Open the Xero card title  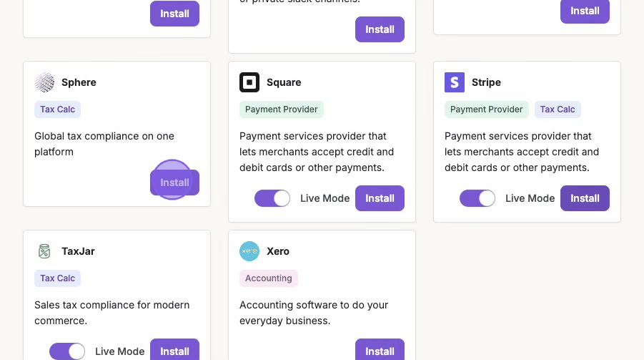click(278, 251)
